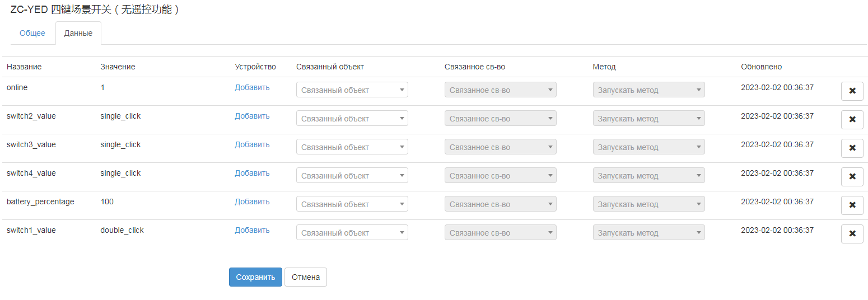Click Добавить link in switch3_value row
This screenshot has width=868, height=300.
252,144
